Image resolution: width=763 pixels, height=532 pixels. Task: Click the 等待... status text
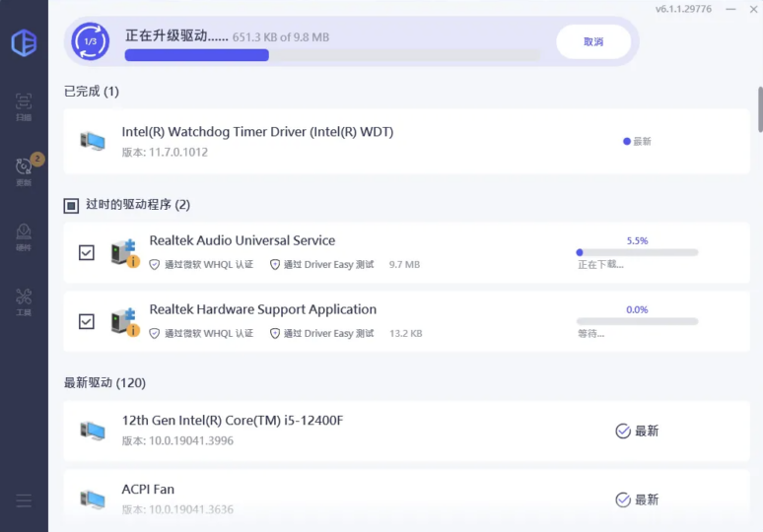pos(590,334)
